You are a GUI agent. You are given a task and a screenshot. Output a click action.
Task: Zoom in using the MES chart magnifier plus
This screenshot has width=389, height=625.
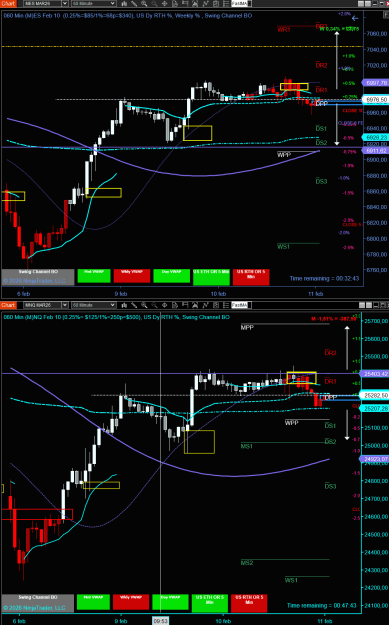[144, 4]
